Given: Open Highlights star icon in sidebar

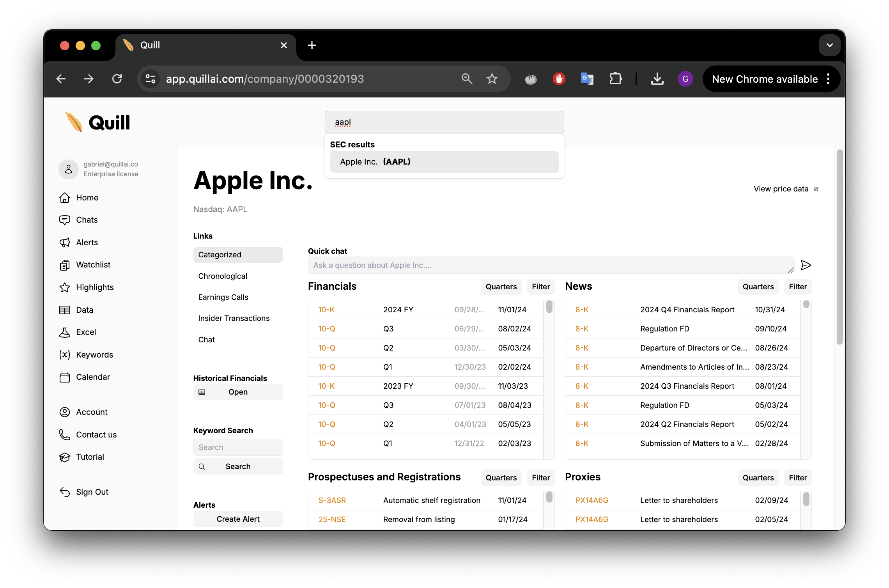Looking at the screenshot, I should point(65,287).
